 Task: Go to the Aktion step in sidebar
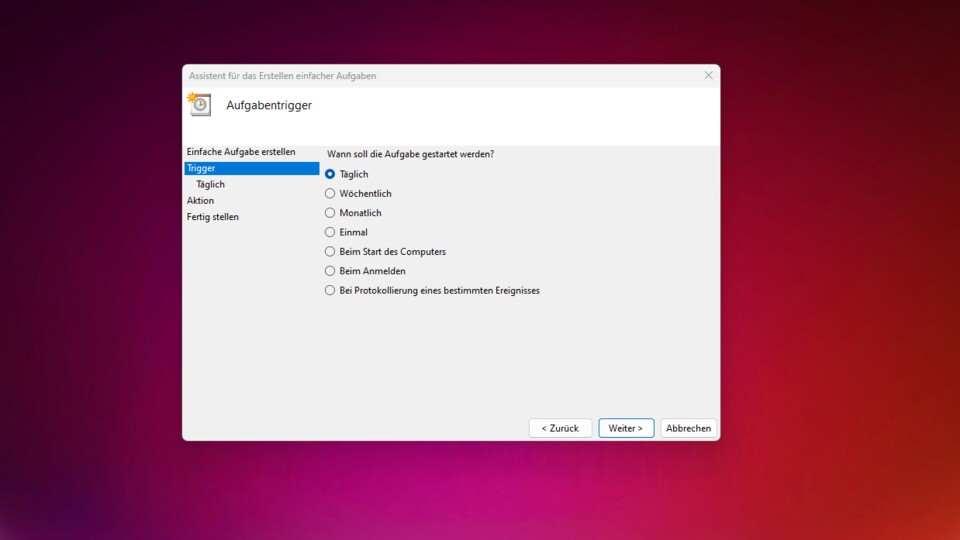tap(201, 200)
